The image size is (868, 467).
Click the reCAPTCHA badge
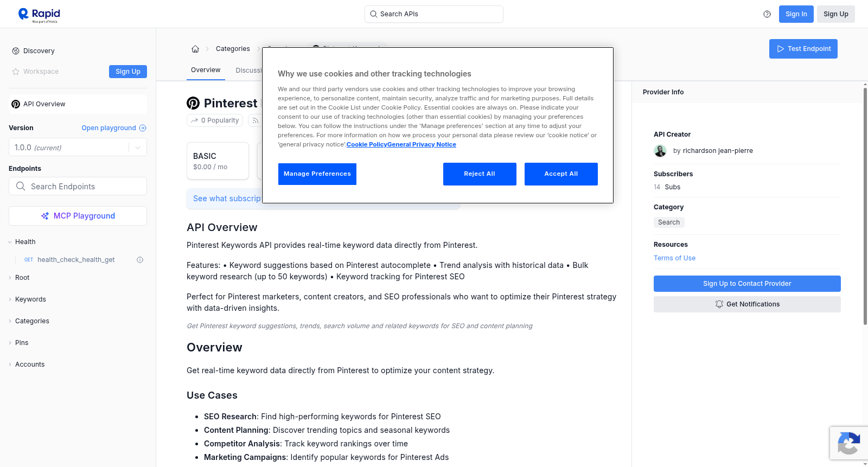[849, 443]
